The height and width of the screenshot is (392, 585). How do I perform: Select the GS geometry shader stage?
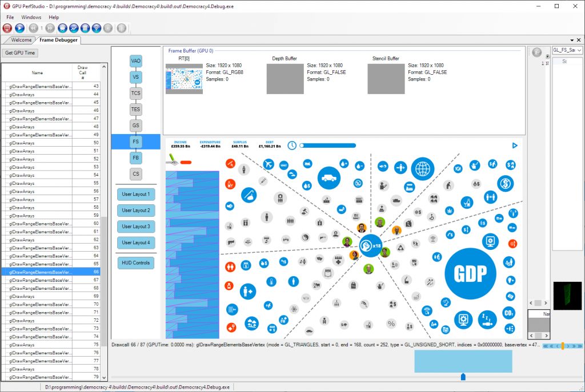click(x=136, y=126)
